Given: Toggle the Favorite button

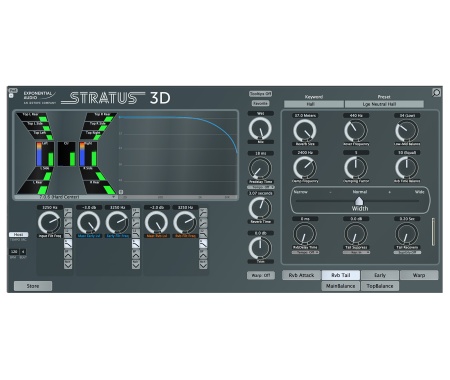Looking at the screenshot, I should point(260,103).
